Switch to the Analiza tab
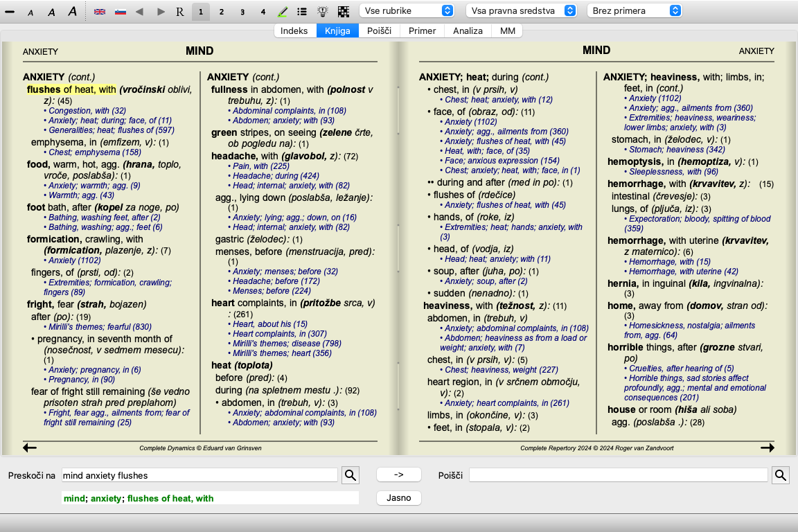This screenshot has width=798, height=532. coord(467,30)
